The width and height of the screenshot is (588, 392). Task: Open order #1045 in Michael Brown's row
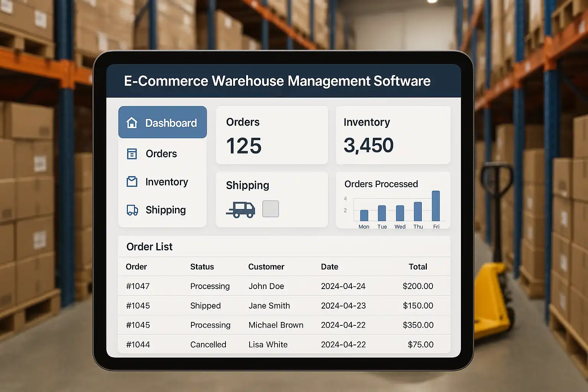coord(138,325)
